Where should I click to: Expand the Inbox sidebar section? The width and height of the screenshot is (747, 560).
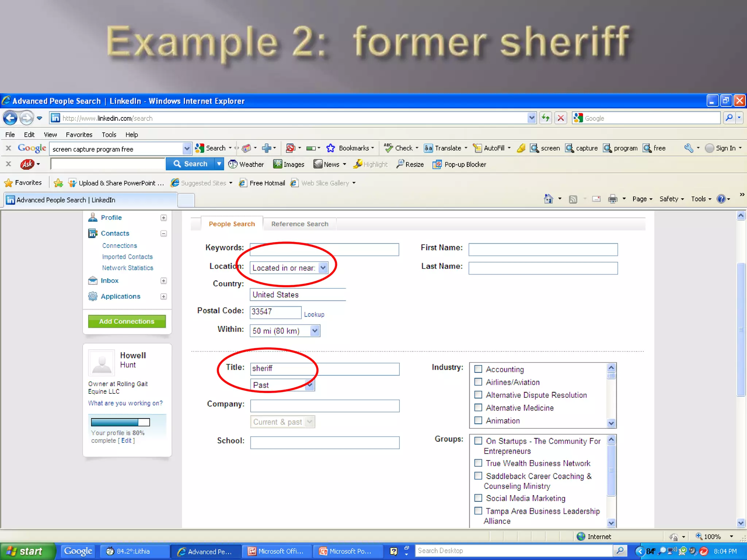coord(164,281)
